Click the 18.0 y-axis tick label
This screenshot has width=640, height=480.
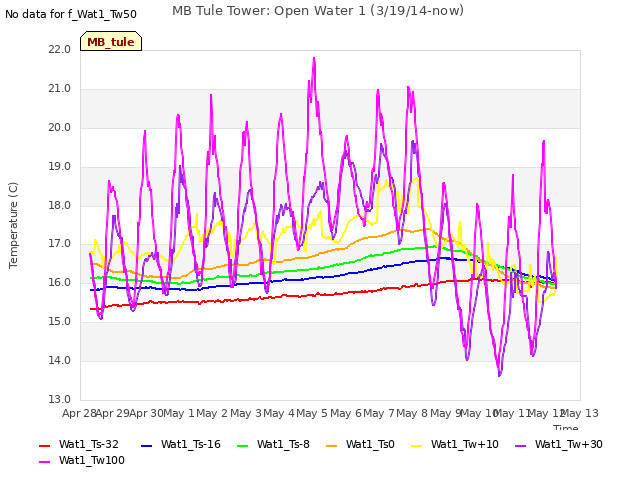pyautogui.click(x=60, y=205)
